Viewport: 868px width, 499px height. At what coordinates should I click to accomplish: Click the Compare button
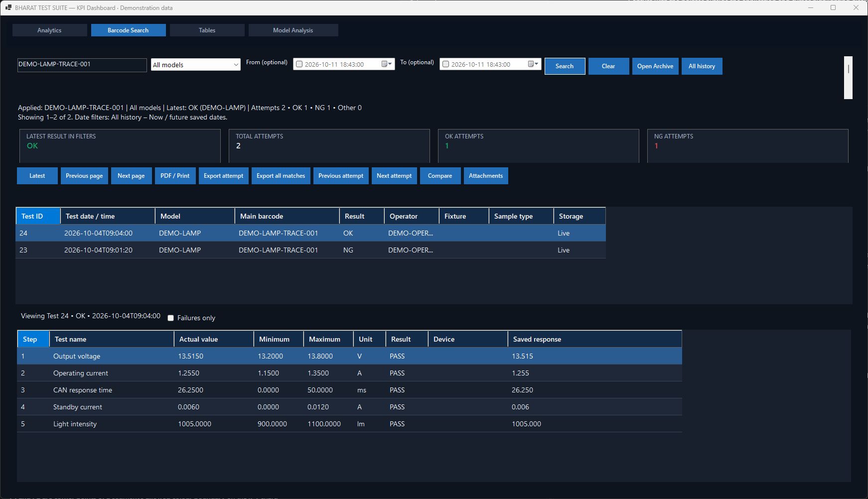pos(440,176)
